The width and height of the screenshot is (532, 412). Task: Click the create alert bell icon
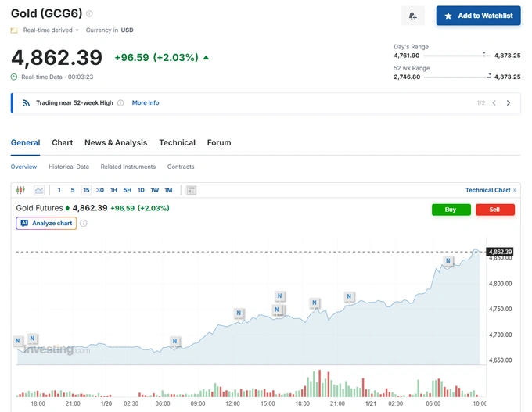click(x=413, y=16)
